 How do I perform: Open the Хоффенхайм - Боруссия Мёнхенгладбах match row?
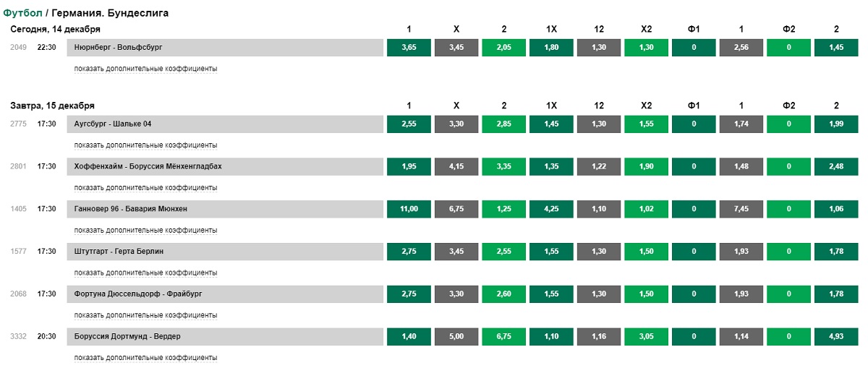[225, 166]
